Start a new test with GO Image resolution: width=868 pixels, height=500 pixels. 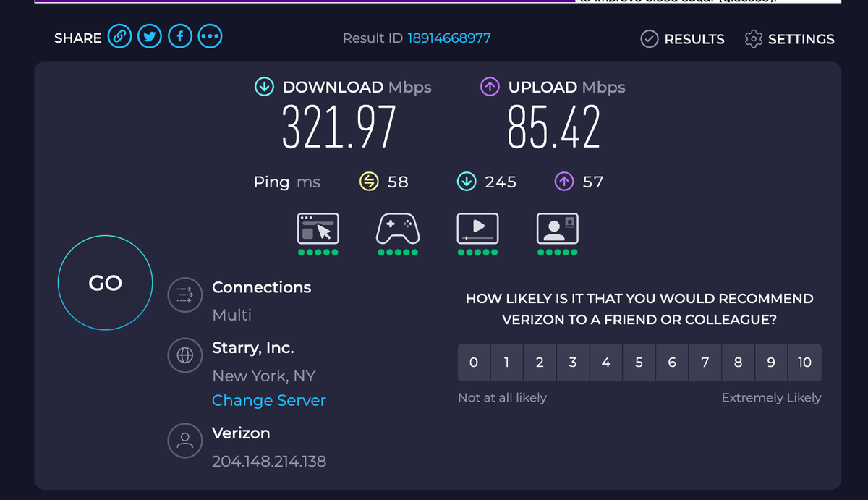[105, 283]
